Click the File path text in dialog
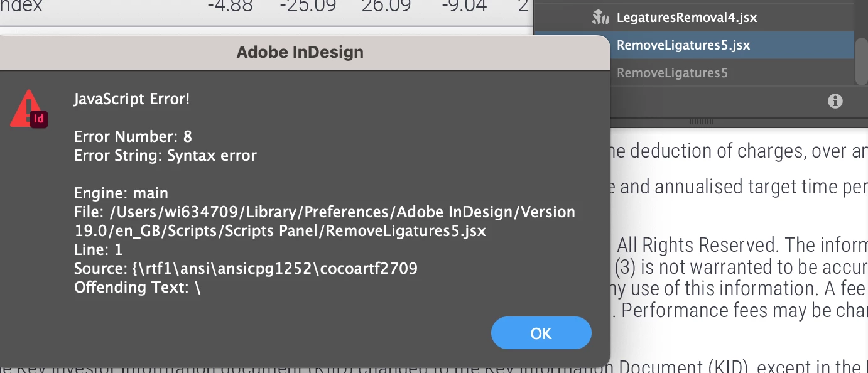868x373 pixels. click(x=325, y=221)
